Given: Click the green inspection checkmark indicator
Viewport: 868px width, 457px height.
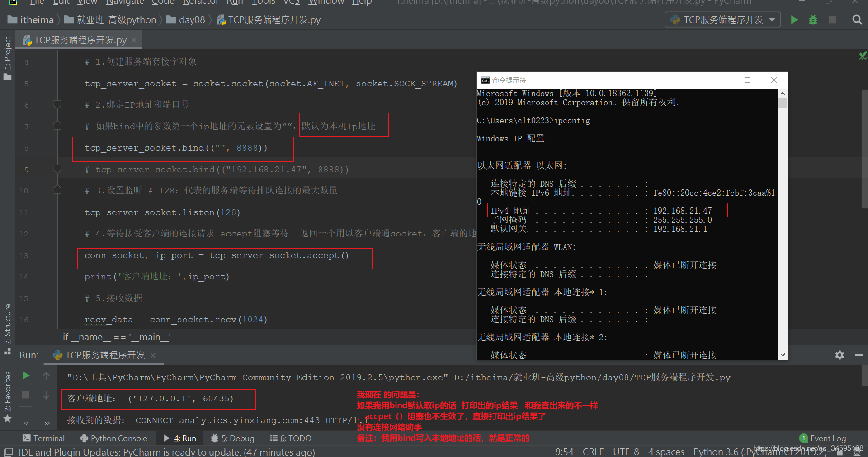Looking at the screenshot, I should coord(863,55).
